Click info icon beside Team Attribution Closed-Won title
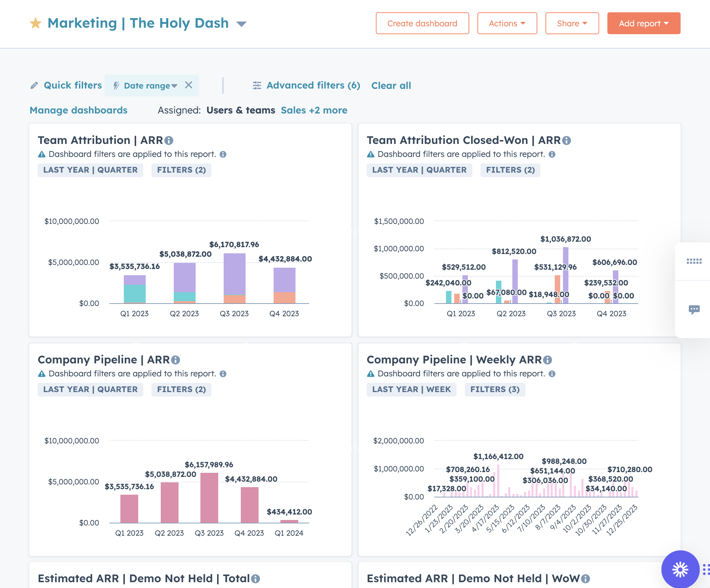Image resolution: width=710 pixels, height=588 pixels. click(567, 141)
